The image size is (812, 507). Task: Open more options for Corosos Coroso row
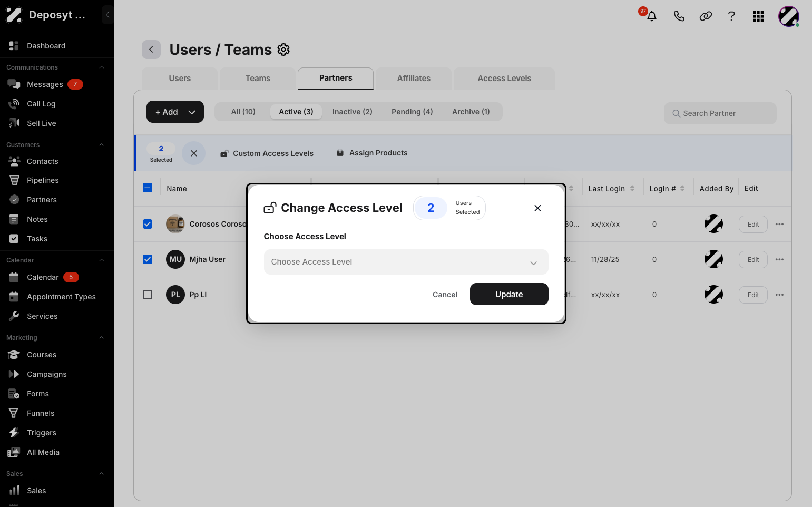pos(779,224)
